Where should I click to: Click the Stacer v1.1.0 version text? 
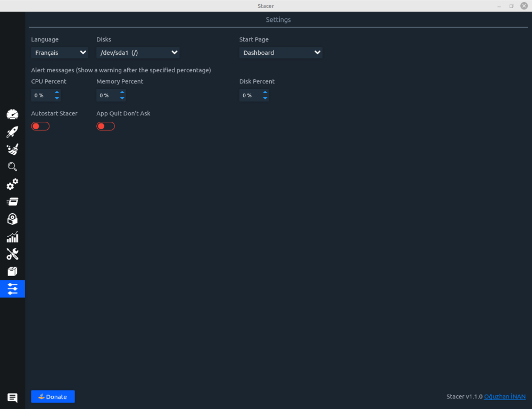pyautogui.click(x=464, y=396)
